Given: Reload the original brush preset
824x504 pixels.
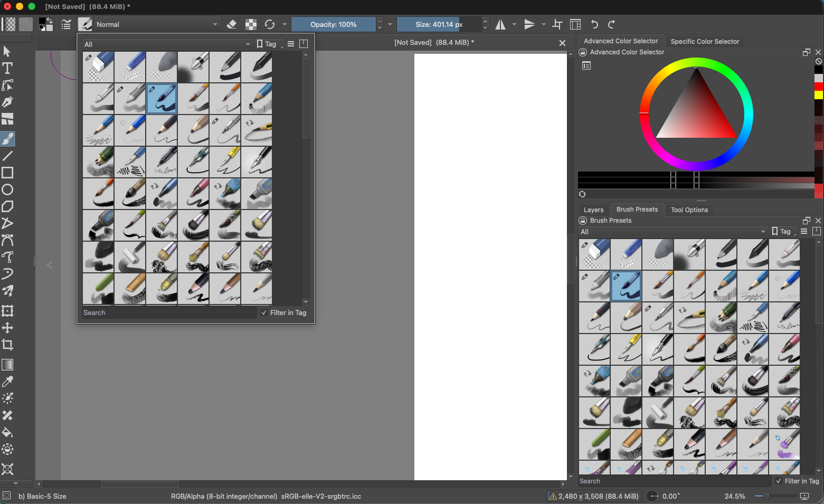Looking at the screenshot, I should [270, 24].
